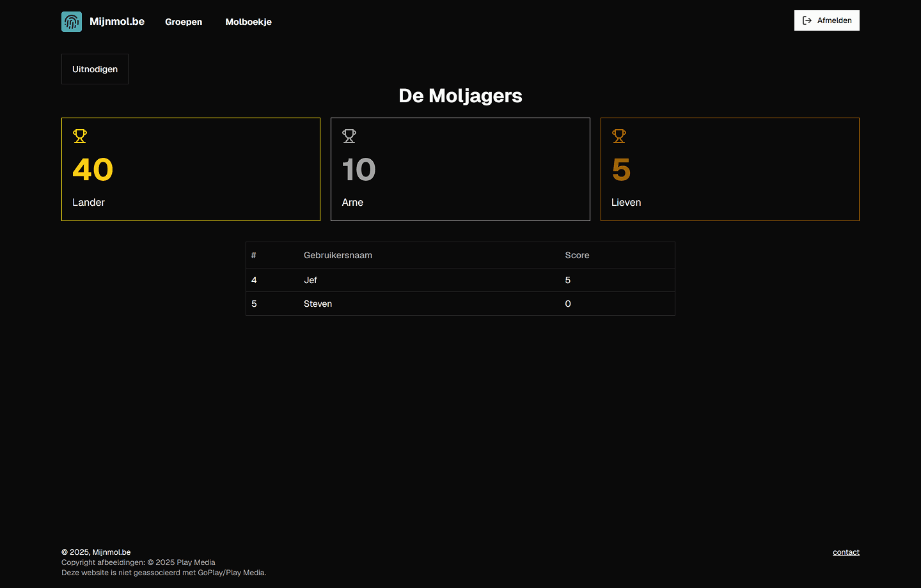Click the De Moljagers group title
This screenshot has width=921, height=588.
pos(460,96)
